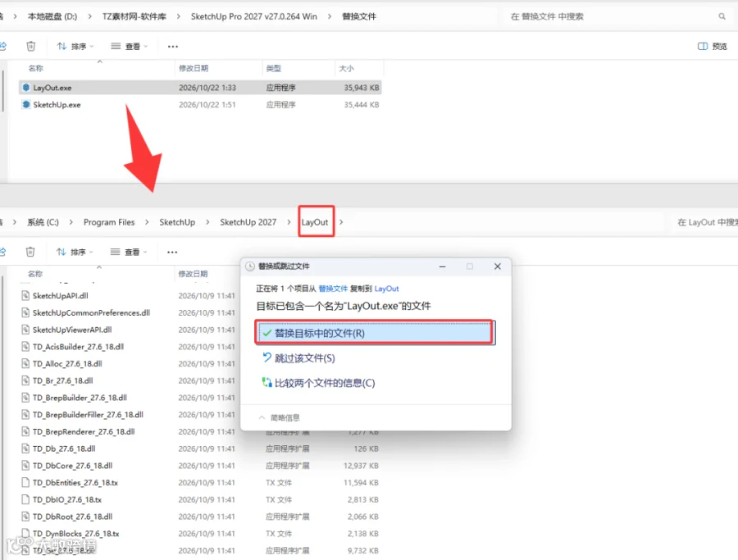Select SketchUpCommonPreferences.dll file
The width and height of the screenshot is (738, 560).
pos(91,312)
